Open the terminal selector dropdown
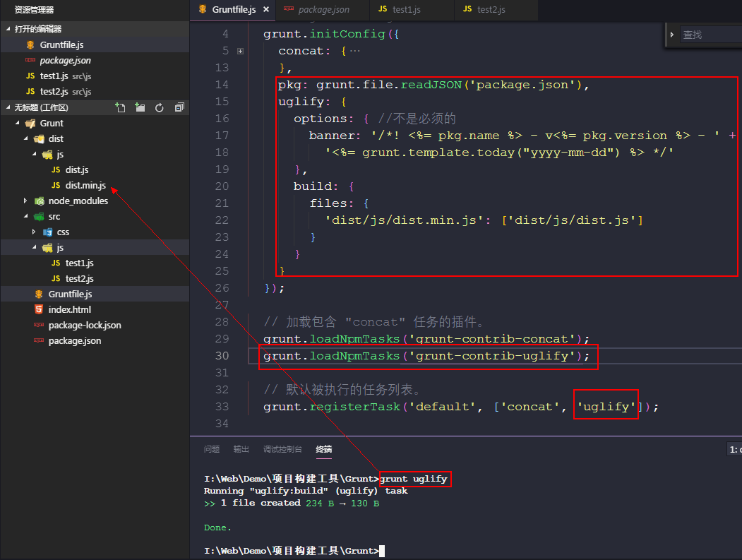 (734, 449)
